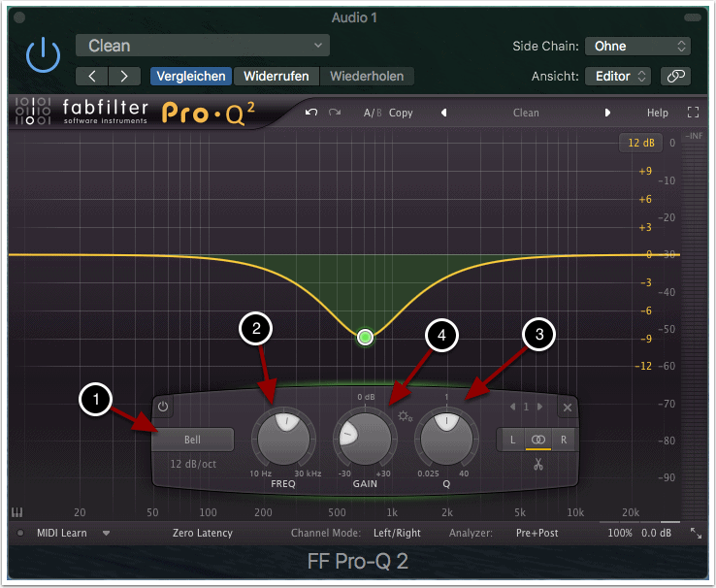Click the Widerrufen undo button
This screenshot has height=588, width=716.
pos(277,76)
